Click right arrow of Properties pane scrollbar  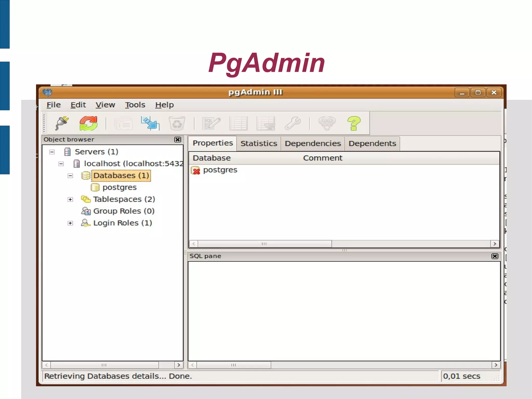tap(495, 244)
